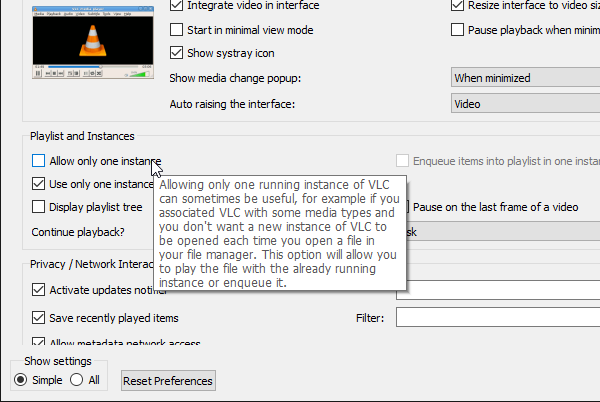This screenshot has width=600, height=402.
Task: Select the Simple settings radio button
Action: pyautogui.click(x=21, y=380)
